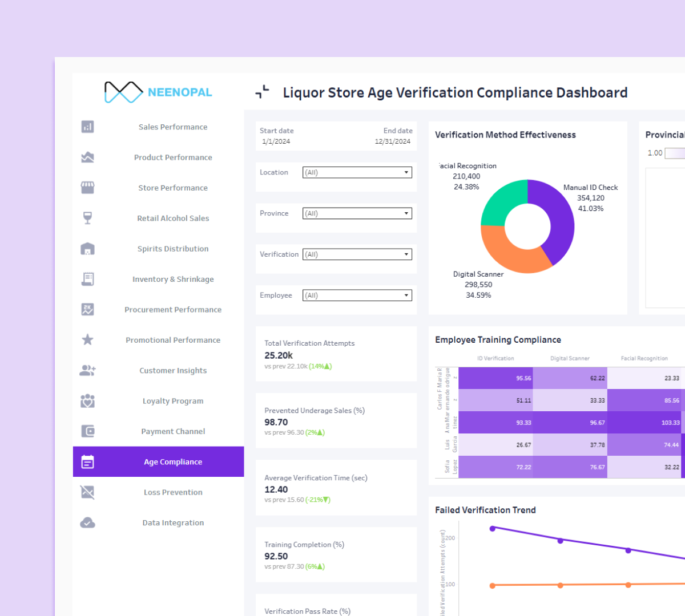Open Spirits Distribution page
The width and height of the screenshot is (685, 616).
[173, 249]
